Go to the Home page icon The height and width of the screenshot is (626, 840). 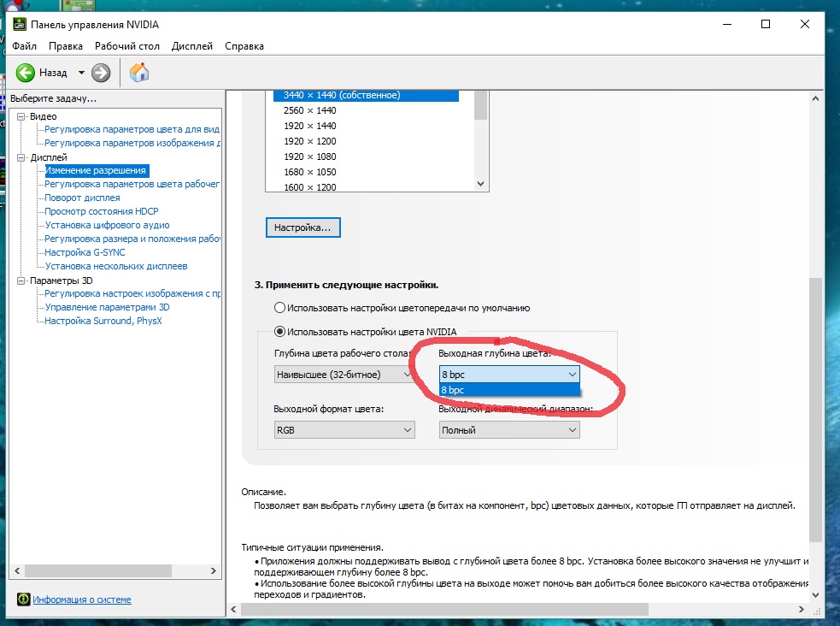click(138, 73)
